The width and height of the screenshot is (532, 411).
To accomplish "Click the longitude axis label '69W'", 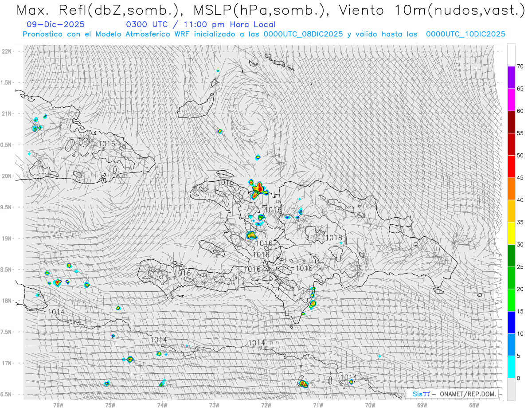I will coord(422,405).
